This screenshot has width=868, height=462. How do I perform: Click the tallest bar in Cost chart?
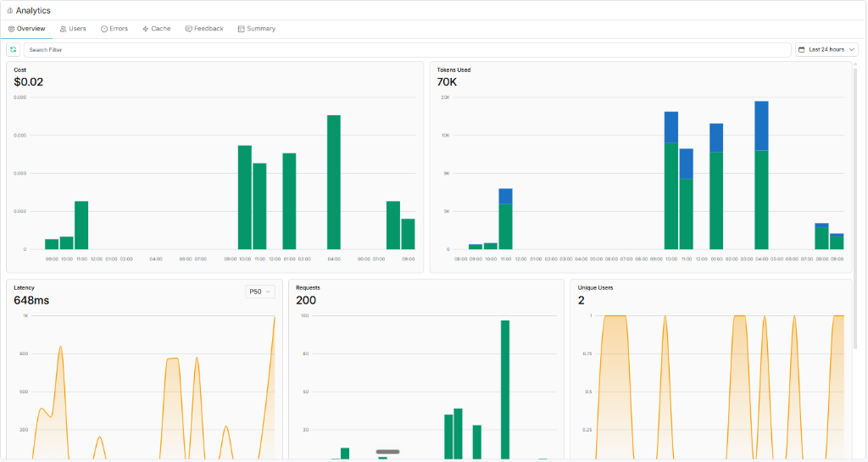coord(334,182)
